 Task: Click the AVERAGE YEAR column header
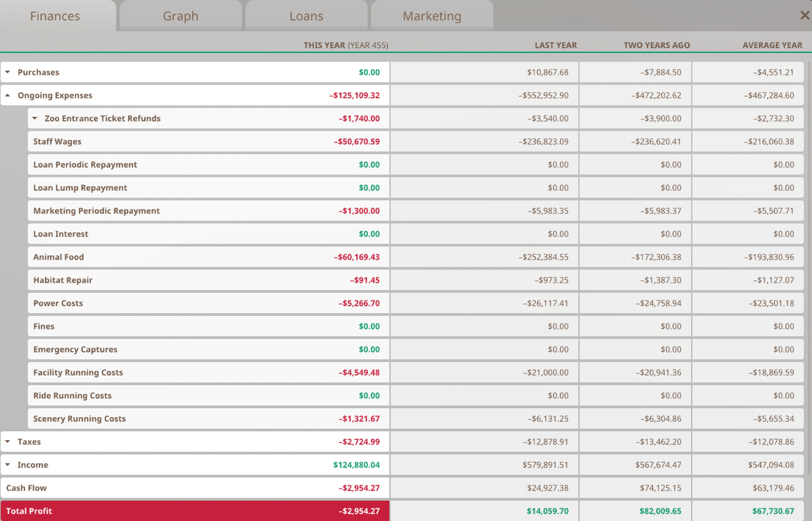[x=772, y=45]
